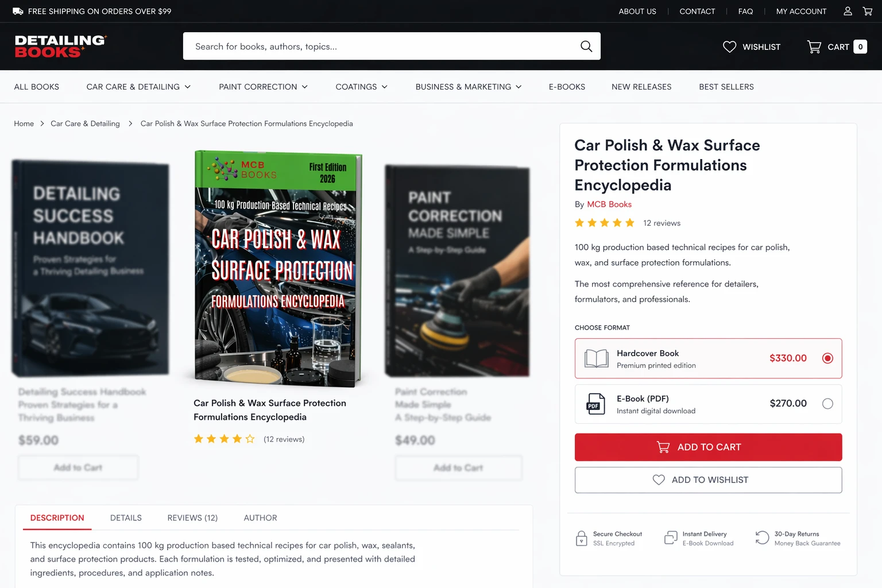Image resolution: width=882 pixels, height=588 pixels.
Task: Click the search magnifier icon
Action: [586, 47]
